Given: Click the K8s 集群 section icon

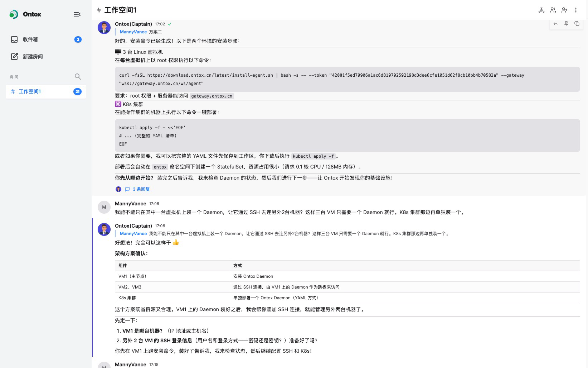Looking at the screenshot, I should 118,104.
